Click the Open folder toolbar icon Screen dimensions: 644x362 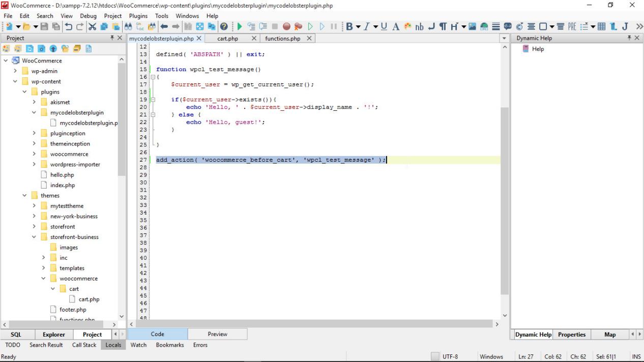[x=26, y=26]
